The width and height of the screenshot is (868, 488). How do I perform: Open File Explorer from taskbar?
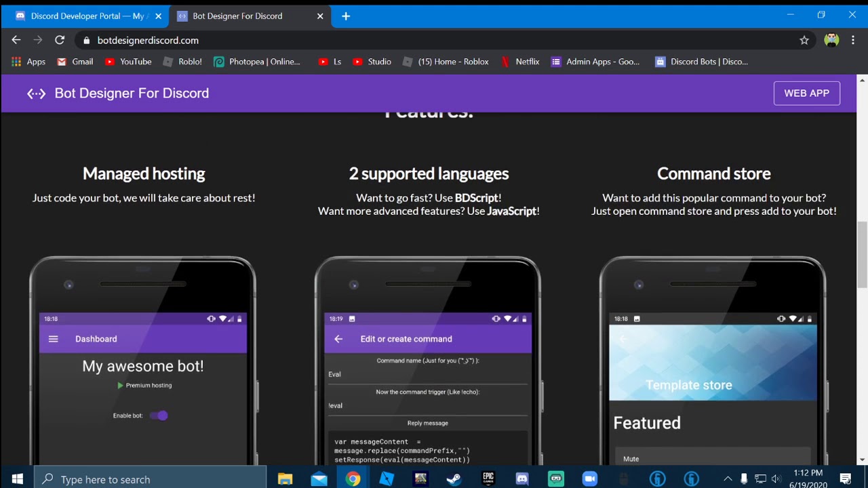pos(285,479)
